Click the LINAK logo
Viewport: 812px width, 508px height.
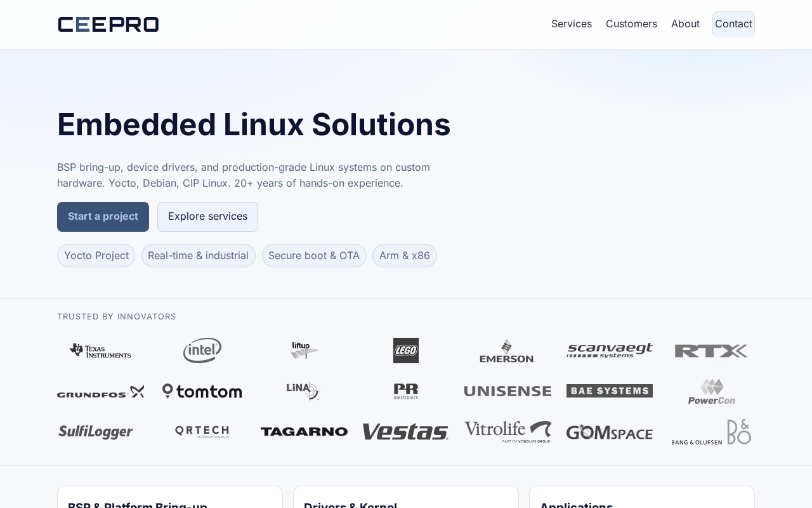pos(304,391)
